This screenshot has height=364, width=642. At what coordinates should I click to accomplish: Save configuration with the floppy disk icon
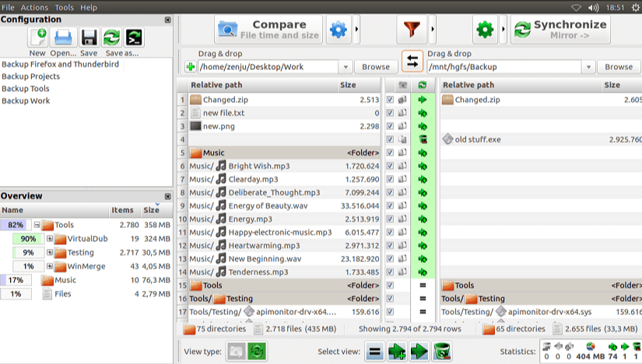point(89,37)
